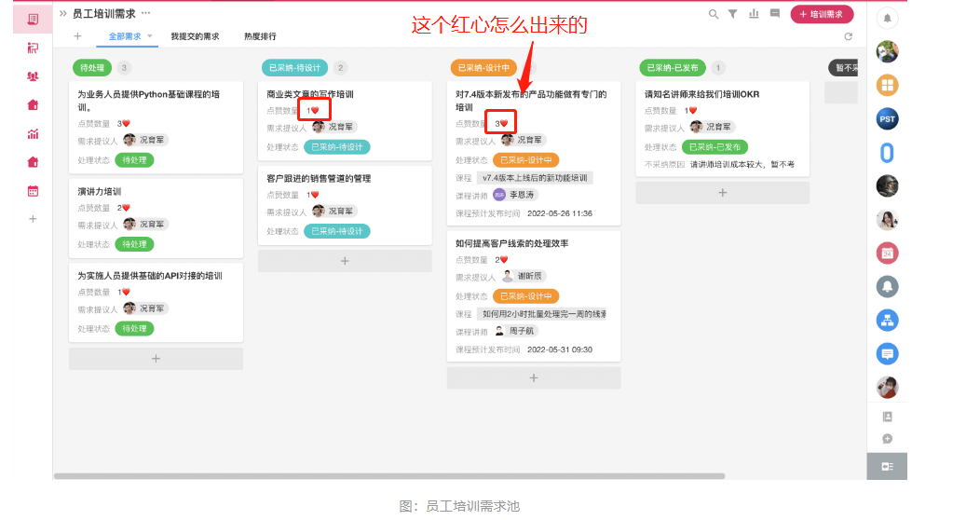The width and height of the screenshot is (980, 520).
Task: Click the 李恩涛 lecturer chip
Action: click(x=516, y=195)
